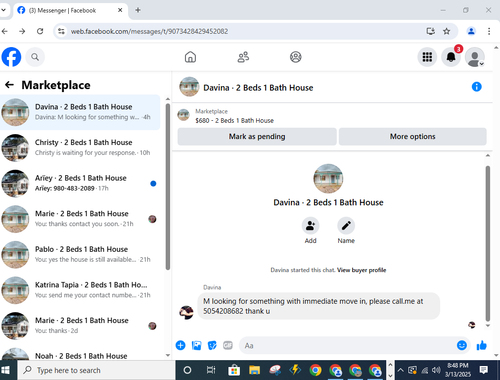
Task: Bookmark this page with star icon
Action: tap(447, 31)
